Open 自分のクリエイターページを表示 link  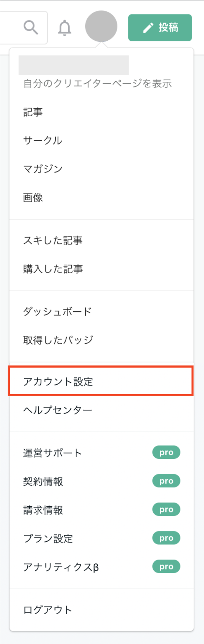coord(97,84)
